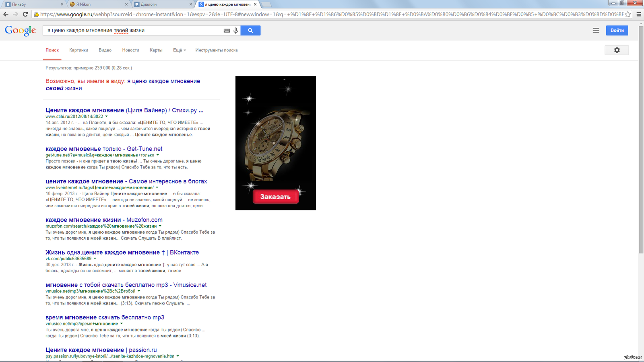Expand options arrow for stihi.ru result
Screen dimensions: 644x362
click(x=106, y=117)
